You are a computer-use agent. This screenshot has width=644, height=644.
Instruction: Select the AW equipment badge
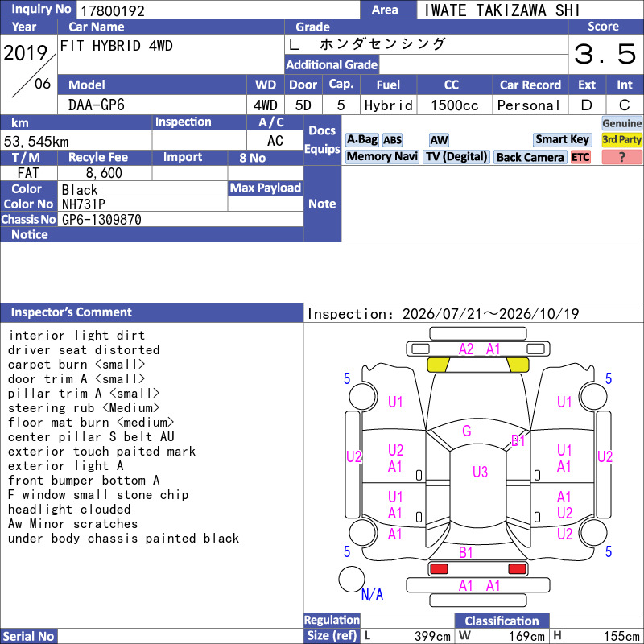tap(439, 140)
